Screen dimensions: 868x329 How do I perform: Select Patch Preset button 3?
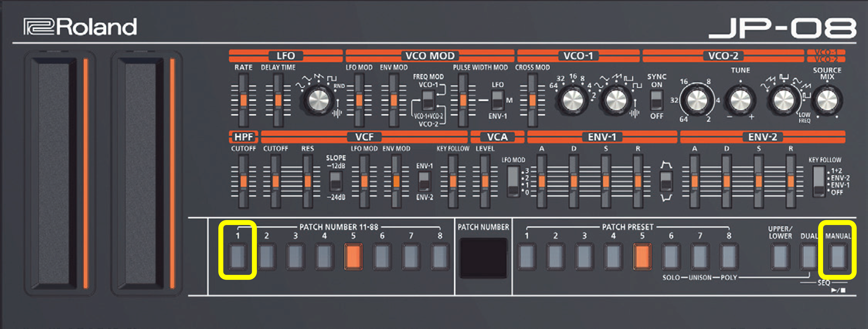(584, 257)
